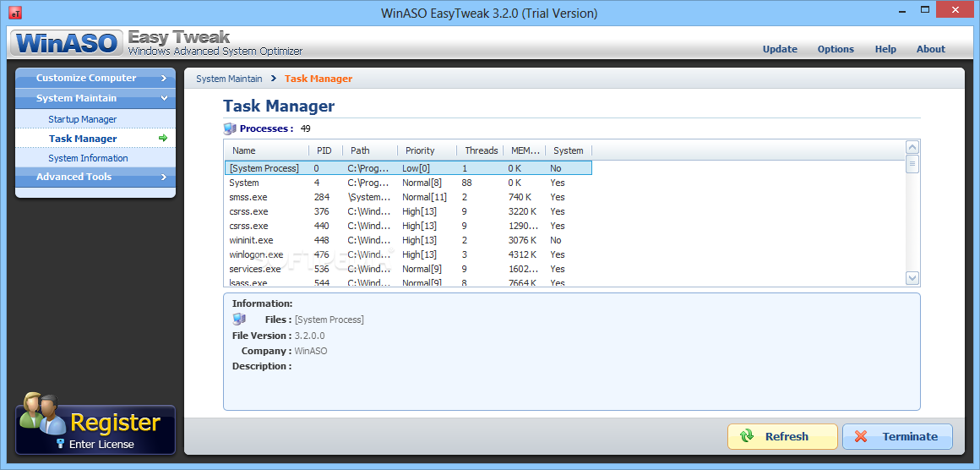This screenshot has width=980, height=470.
Task: Click the 88 threads cell
Action: [x=467, y=183]
